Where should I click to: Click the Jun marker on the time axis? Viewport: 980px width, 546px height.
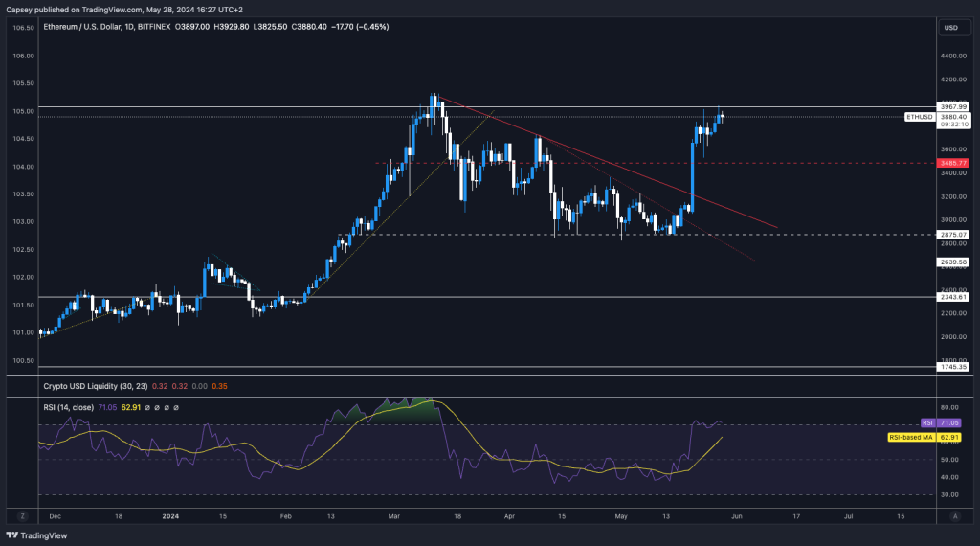pyautogui.click(x=732, y=514)
